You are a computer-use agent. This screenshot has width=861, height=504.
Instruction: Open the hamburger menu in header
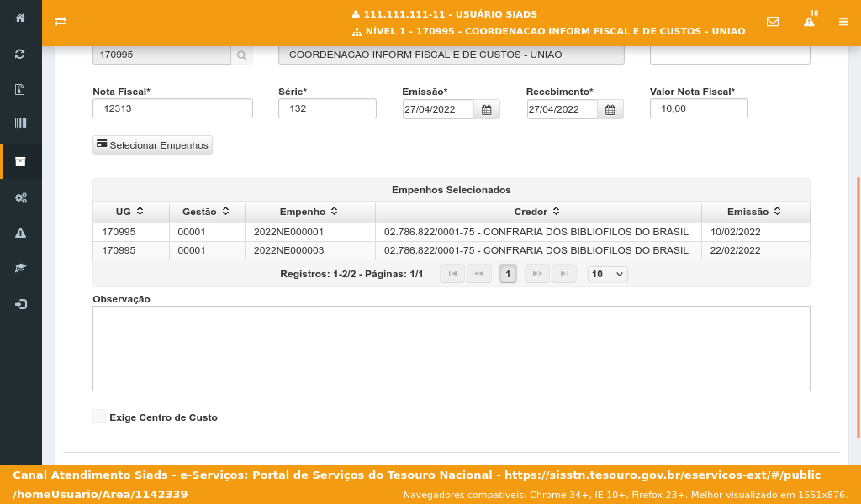[843, 21]
